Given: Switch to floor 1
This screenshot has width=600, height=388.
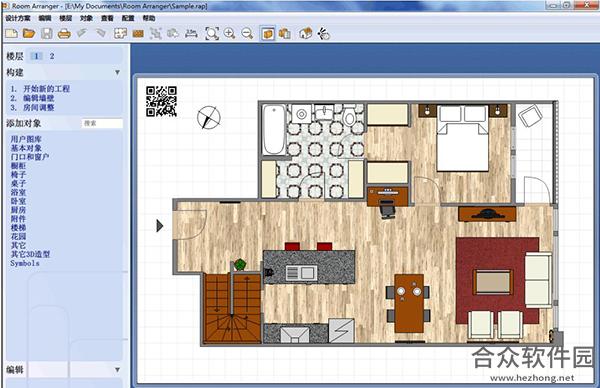Looking at the screenshot, I should tap(36, 56).
